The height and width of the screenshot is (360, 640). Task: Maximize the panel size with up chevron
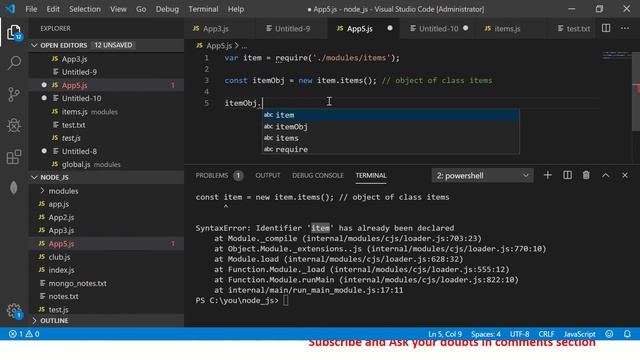606,175
